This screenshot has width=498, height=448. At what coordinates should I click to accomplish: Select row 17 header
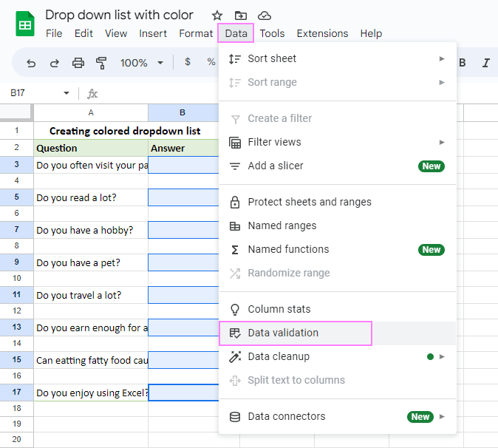[16, 393]
